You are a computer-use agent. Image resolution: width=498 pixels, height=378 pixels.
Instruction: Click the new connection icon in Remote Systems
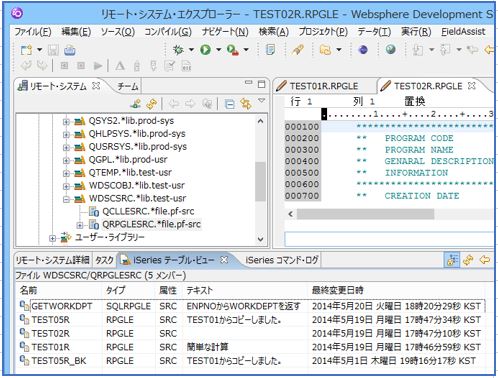pyautogui.click(x=136, y=104)
